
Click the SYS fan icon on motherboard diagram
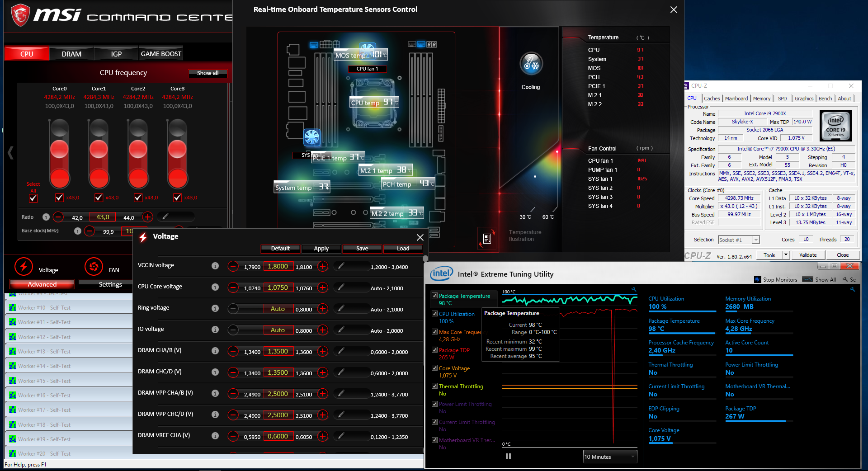311,137
